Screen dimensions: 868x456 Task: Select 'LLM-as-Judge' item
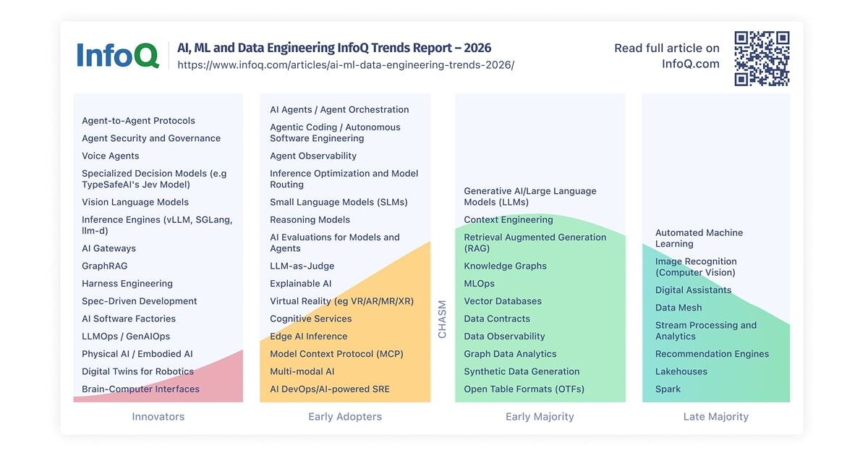[x=302, y=266]
